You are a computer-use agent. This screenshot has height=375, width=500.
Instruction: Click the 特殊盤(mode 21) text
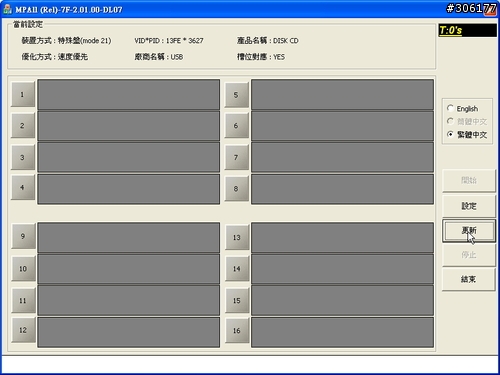[x=84, y=41]
